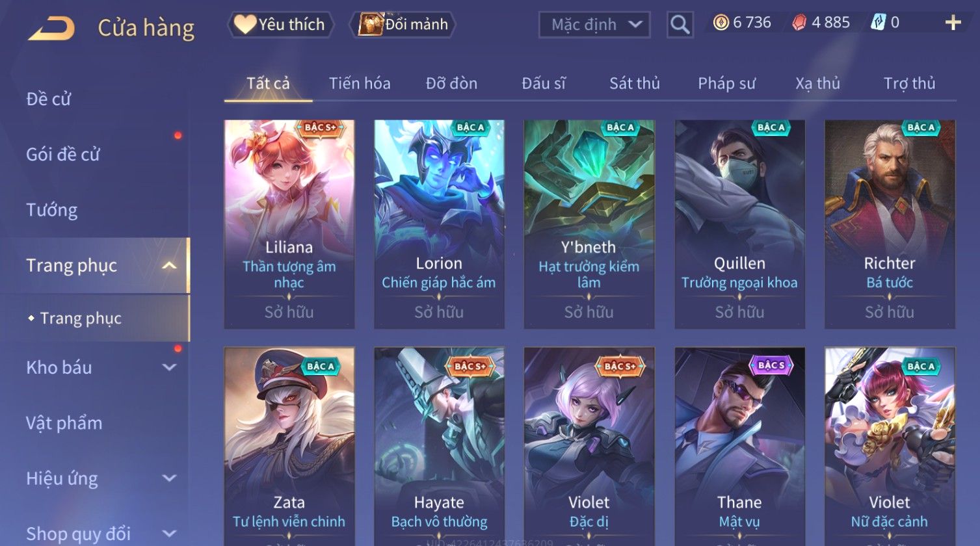This screenshot has height=546, width=980.
Task: Switch to the Sát thủ tab
Action: [x=634, y=83]
